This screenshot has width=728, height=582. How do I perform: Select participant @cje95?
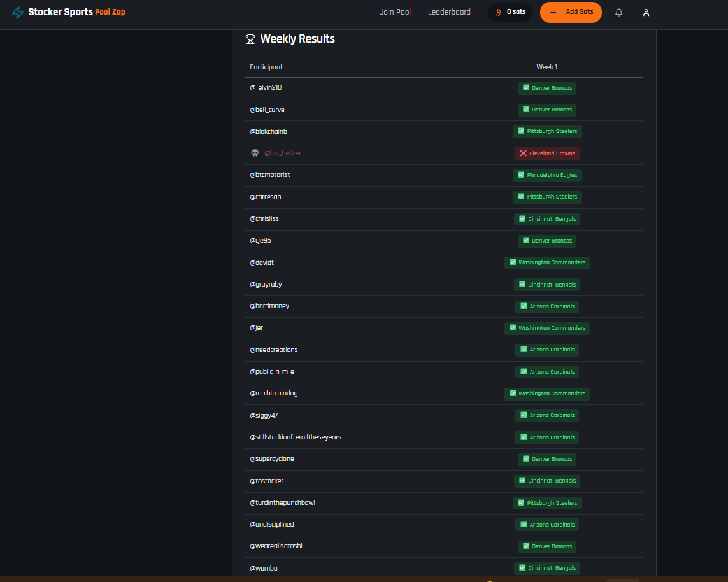pos(260,241)
